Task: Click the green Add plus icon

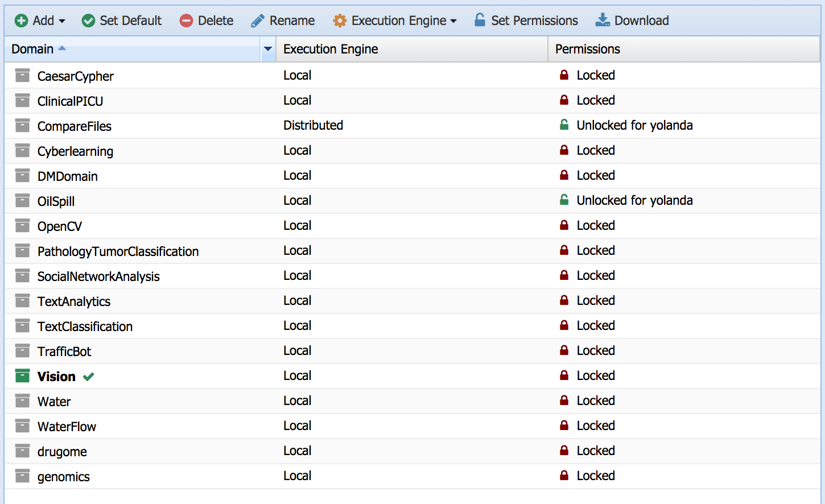Action: click(21, 21)
